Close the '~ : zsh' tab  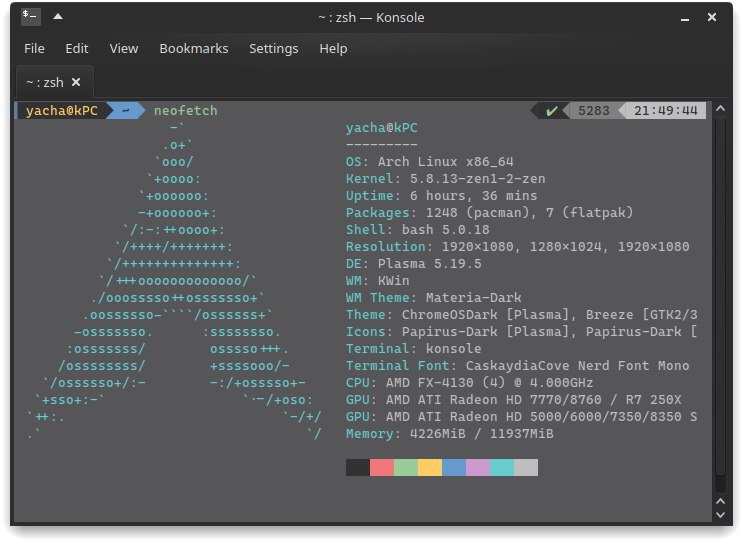point(76,82)
